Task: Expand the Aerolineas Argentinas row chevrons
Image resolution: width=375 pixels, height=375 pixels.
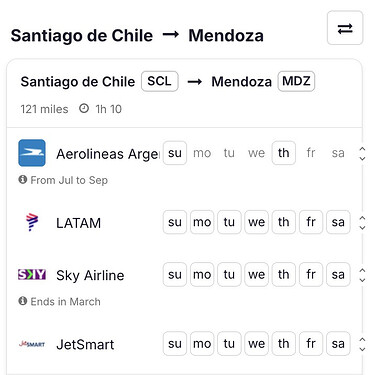Action: click(x=362, y=154)
